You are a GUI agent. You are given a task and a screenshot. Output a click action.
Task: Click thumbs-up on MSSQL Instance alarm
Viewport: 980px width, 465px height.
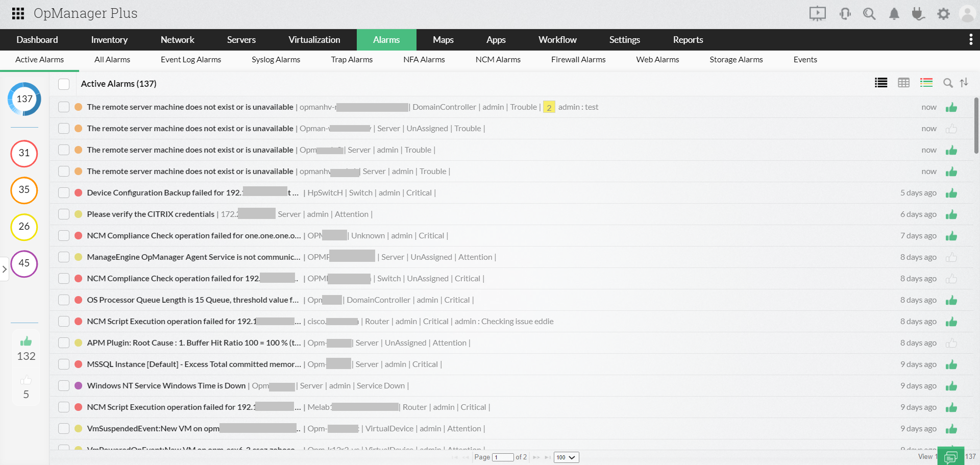[951, 364]
